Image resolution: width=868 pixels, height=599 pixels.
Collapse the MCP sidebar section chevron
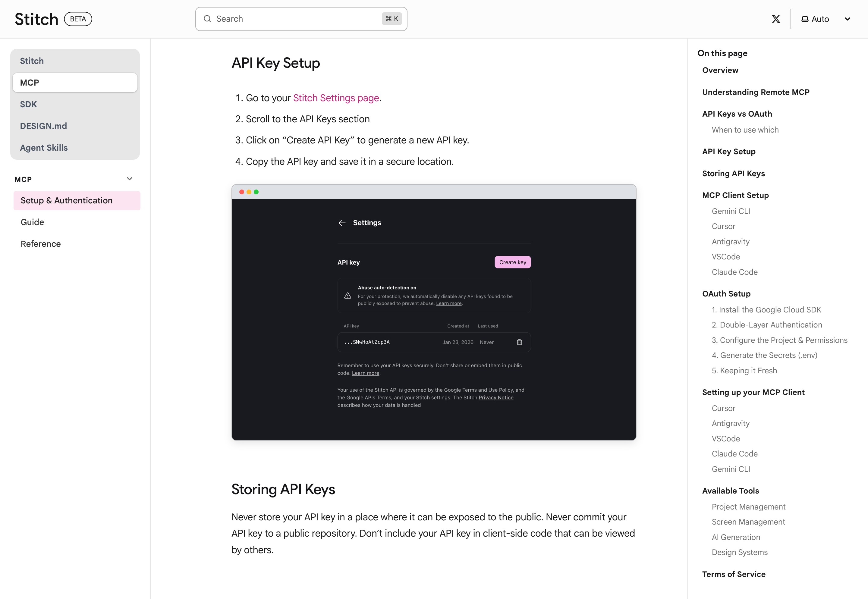pyautogui.click(x=130, y=179)
